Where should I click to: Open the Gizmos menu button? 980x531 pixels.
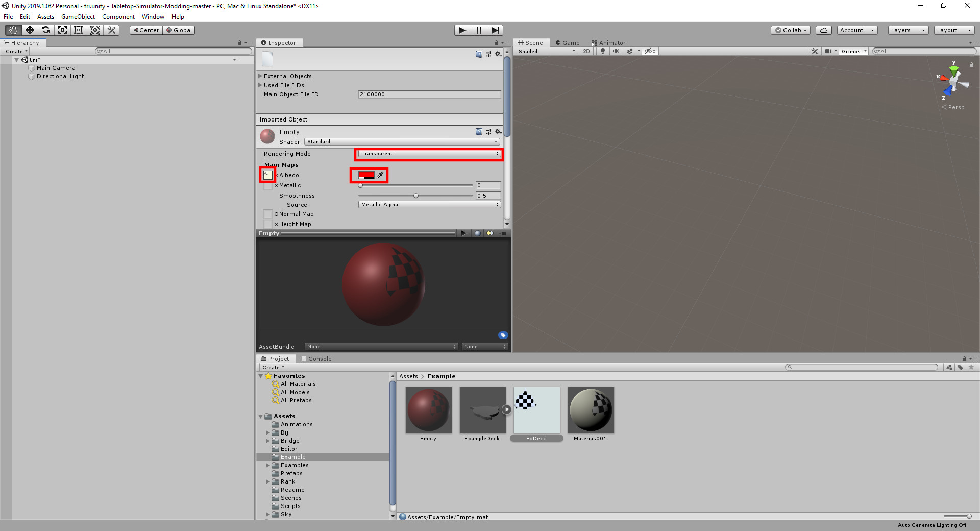[x=854, y=51]
